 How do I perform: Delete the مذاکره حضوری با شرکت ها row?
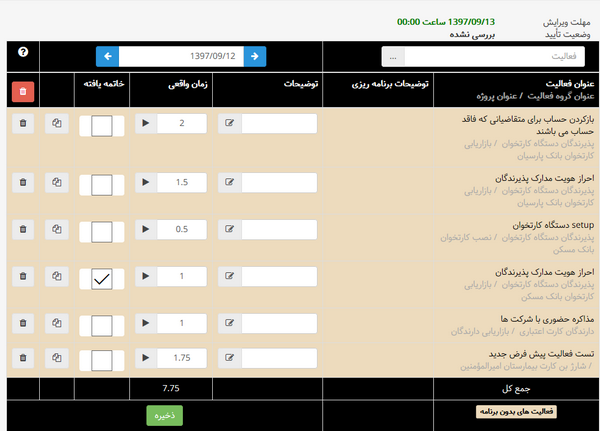click(23, 322)
